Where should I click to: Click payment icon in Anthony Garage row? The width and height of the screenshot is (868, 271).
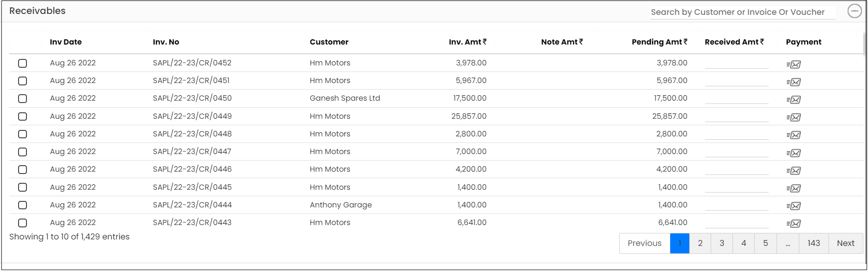pos(794,206)
